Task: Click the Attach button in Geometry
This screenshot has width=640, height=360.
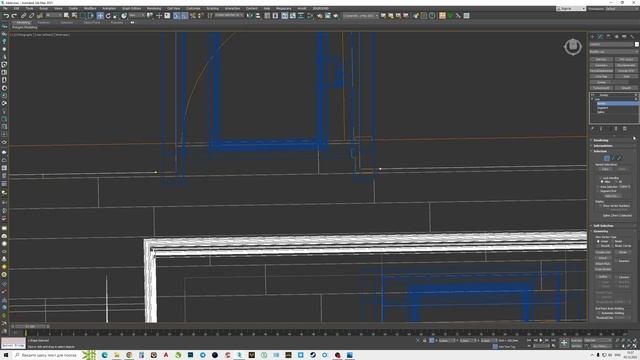Action: click(x=602, y=258)
